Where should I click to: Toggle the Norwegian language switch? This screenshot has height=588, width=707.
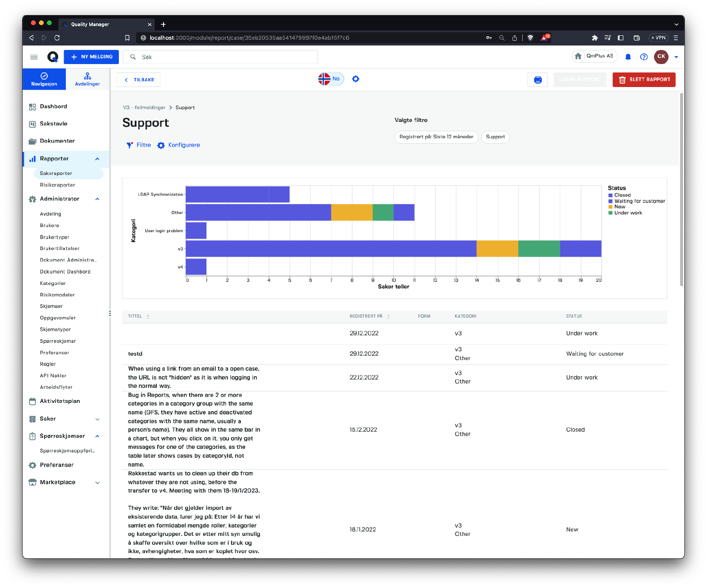[x=331, y=79]
